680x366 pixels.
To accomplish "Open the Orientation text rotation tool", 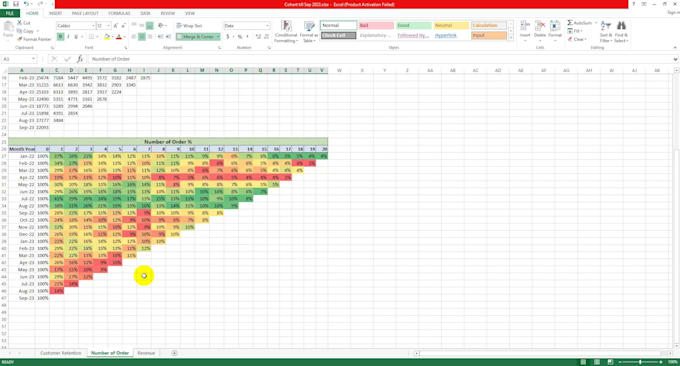I will [161, 26].
